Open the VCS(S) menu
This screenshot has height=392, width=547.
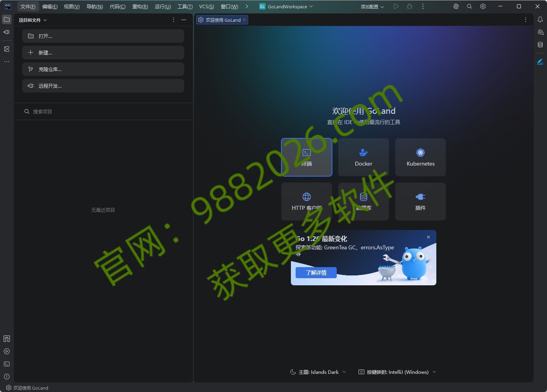pos(207,6)
